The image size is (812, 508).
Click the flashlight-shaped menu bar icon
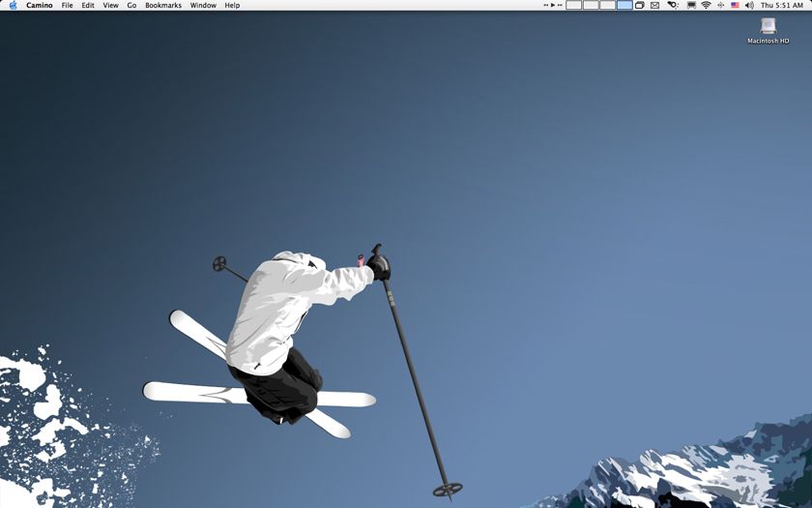point(673,5)
